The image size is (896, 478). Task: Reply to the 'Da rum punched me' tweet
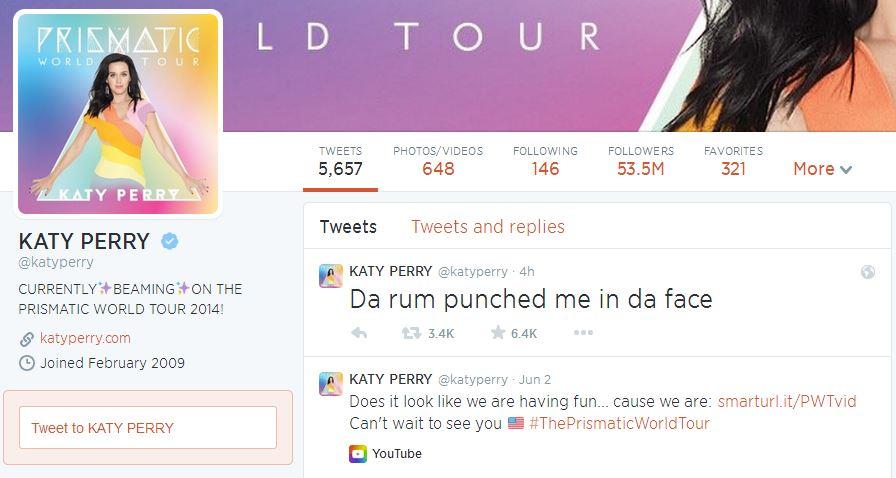(x=359, y=333)
